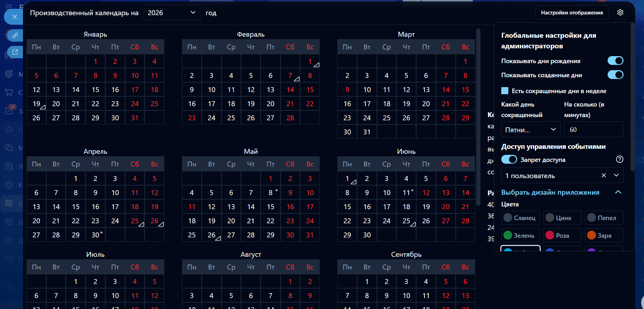Click the envelope mail icon in the sidebar
Image resolution: width=644 pixels, height=309 pixels.
(9, 259)
